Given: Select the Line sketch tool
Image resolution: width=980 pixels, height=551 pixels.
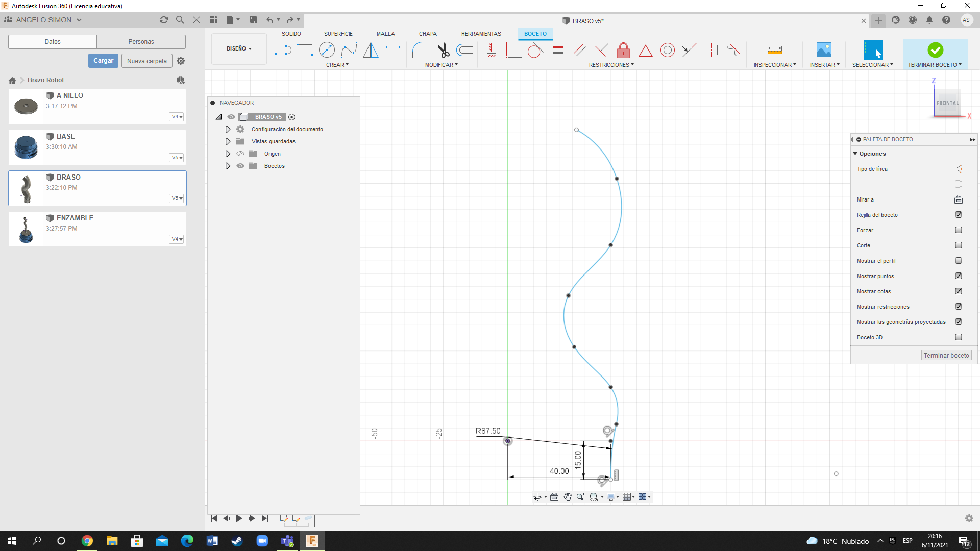Looking at the screenshot, I should point(283,50).
